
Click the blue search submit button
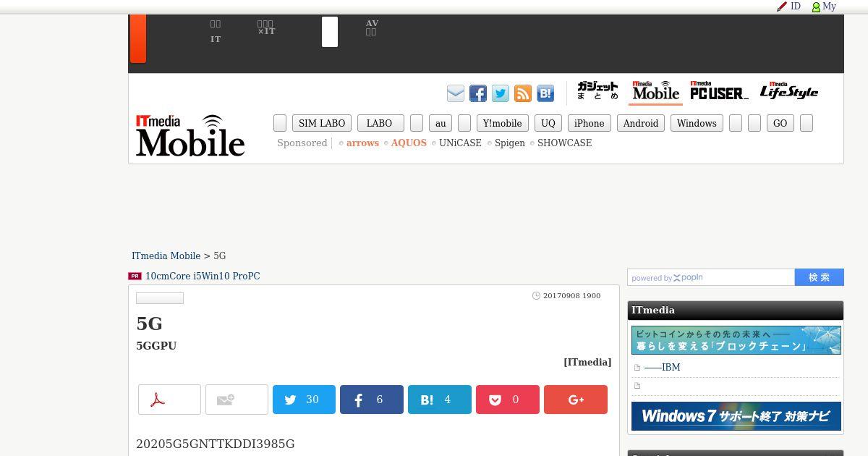[820, 277]
